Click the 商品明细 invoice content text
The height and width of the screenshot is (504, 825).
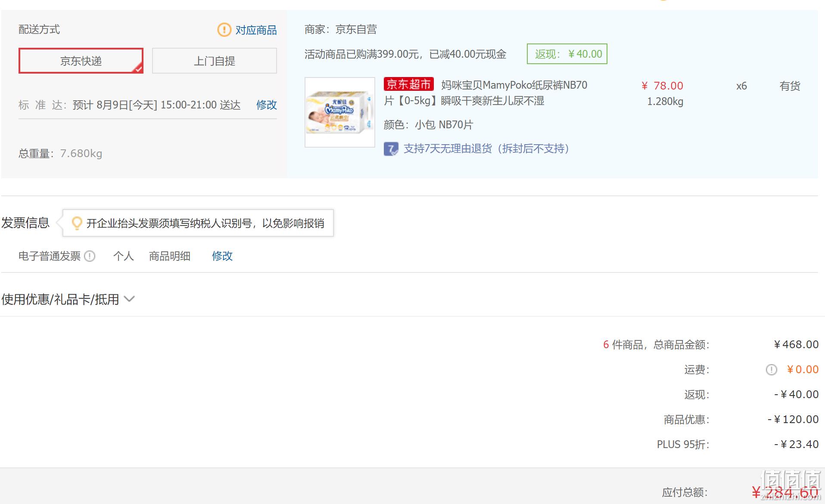click(170, 256)
